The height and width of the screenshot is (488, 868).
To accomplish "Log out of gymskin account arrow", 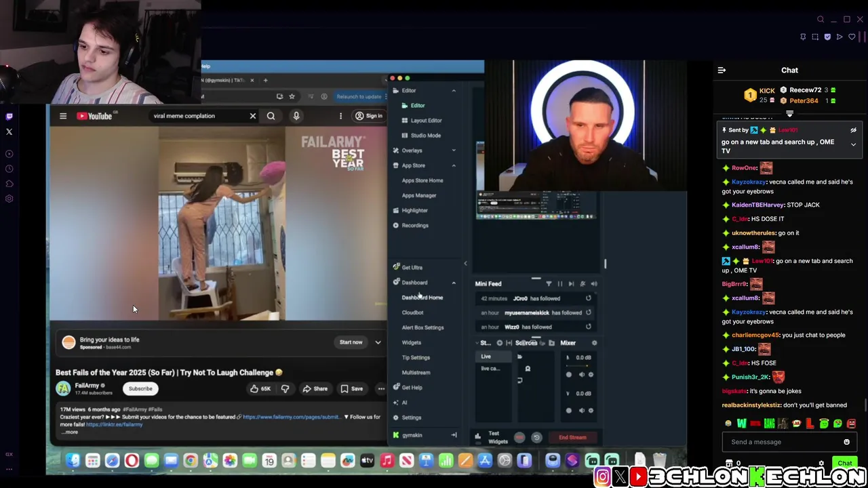I will [454, 435].
